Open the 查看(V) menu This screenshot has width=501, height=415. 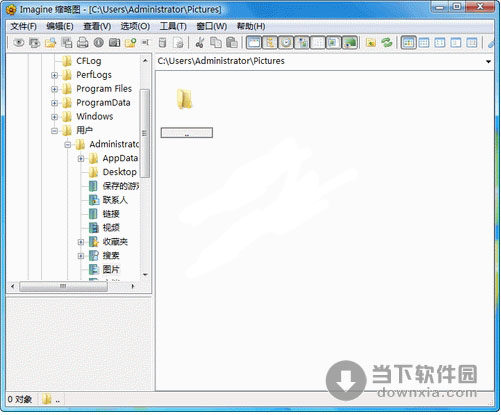pyautogui.click(x=97, y=26)
